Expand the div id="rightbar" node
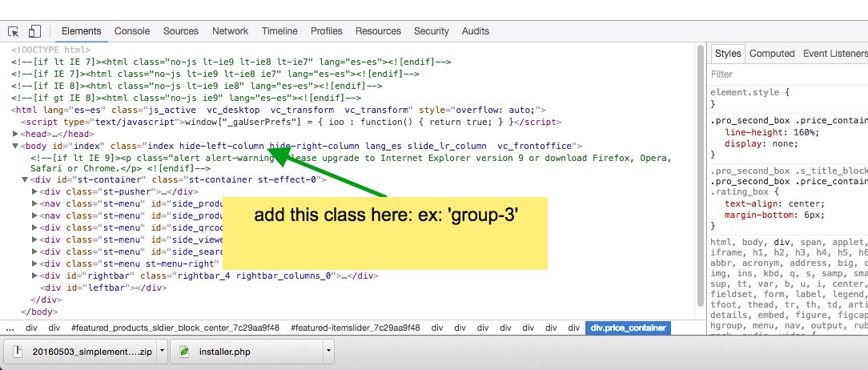Viewport: 868px width, 370px height. pos(35,275)
